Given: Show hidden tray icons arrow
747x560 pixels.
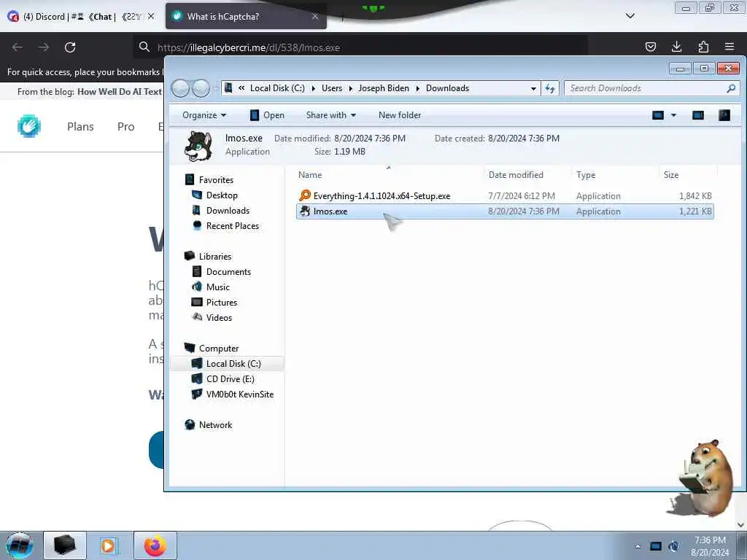Looking at the screenshot, I should tap(638, 546).
